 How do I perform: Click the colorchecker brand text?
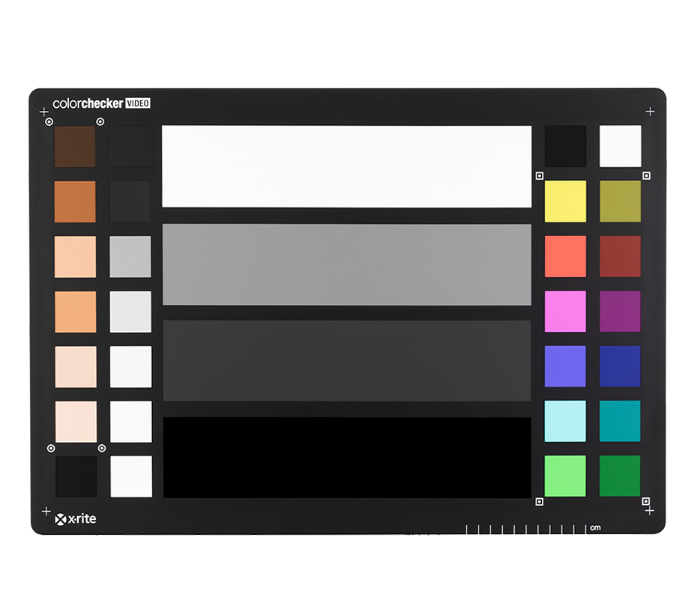point(88,103)
